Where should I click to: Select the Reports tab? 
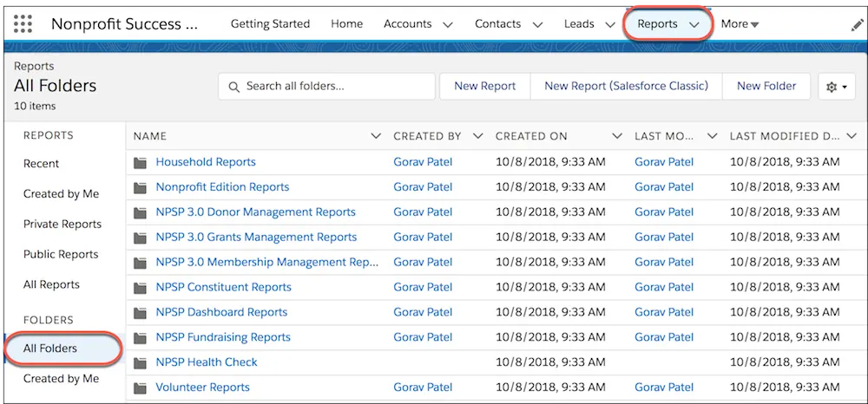point(658,24)
